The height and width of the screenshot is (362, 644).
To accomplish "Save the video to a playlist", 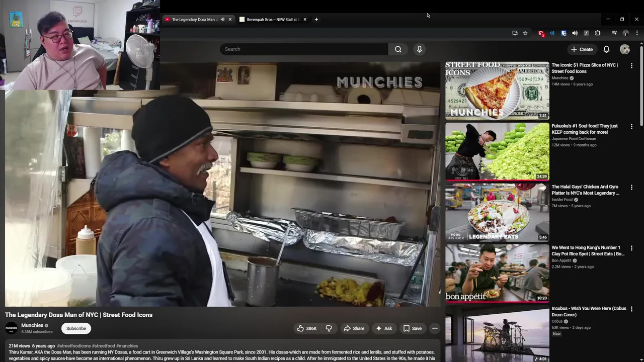I will [413, 328].
